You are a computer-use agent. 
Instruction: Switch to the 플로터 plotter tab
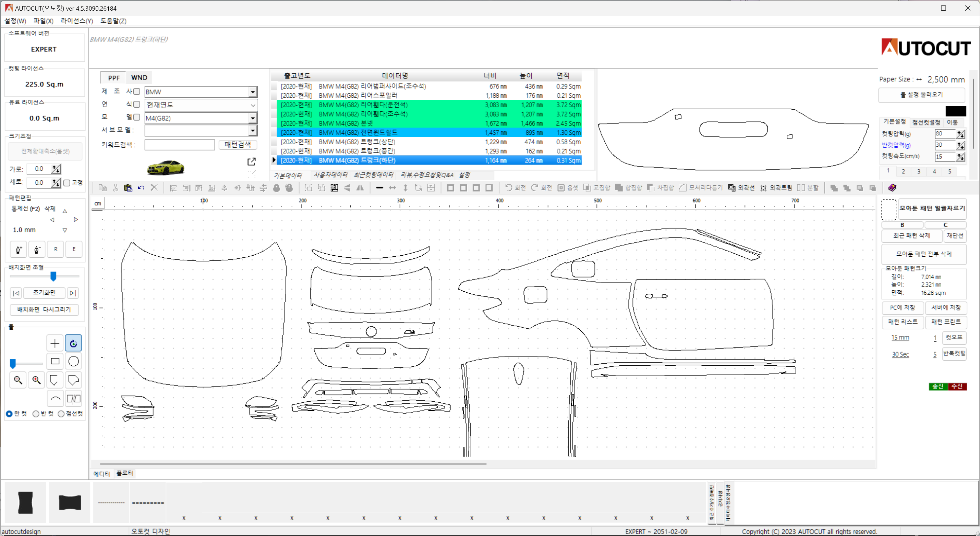tap(125, 473)
